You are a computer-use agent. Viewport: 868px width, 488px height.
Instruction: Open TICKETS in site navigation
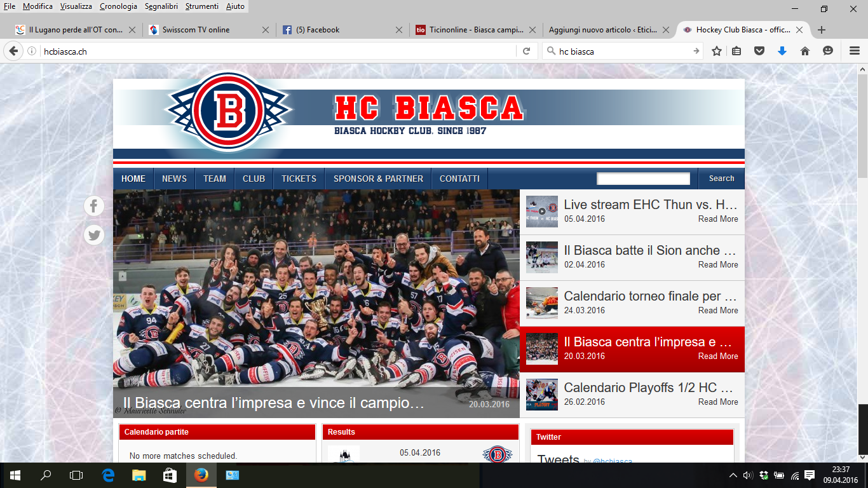tap(299, 179)
